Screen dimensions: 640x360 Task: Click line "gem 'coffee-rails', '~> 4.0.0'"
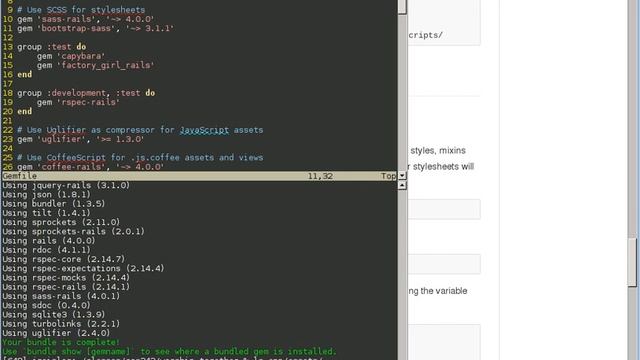pos(90,167)
